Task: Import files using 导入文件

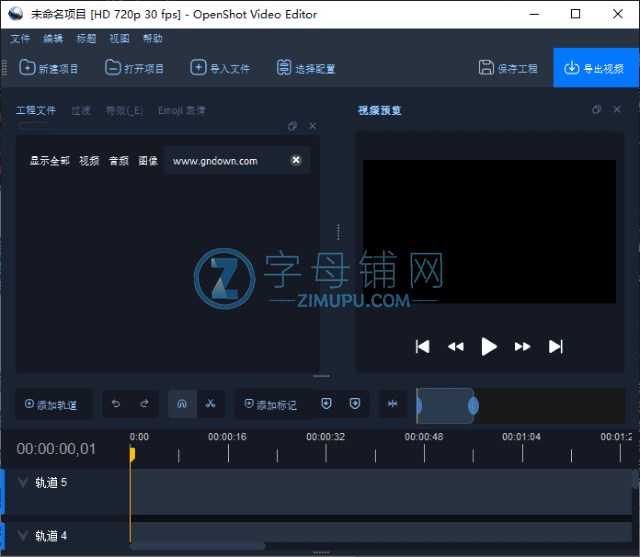Action: (x=220, y=68)
